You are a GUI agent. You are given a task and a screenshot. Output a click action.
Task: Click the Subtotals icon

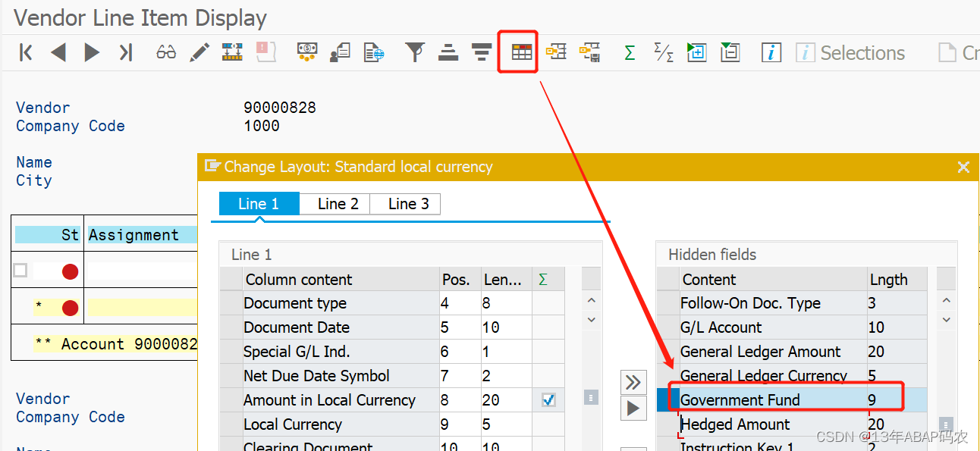coord(662,51)
